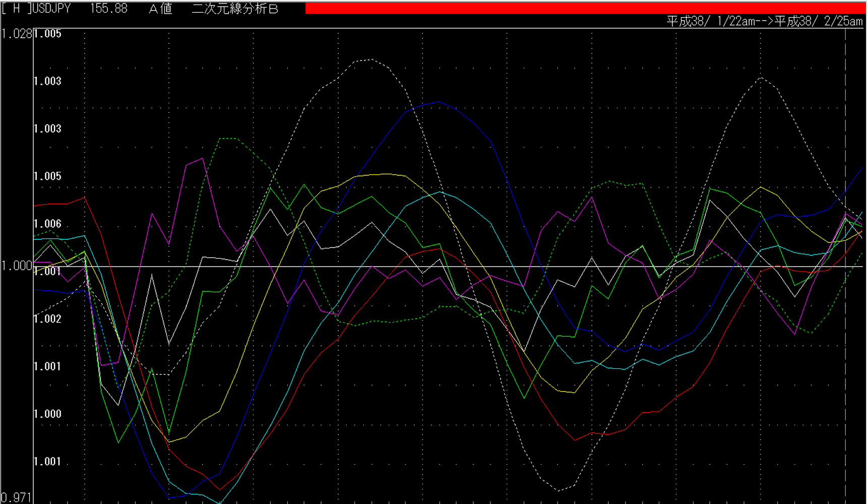Click the 155.88 price value
Screen dimensions: 867x504
pos(109,9)
